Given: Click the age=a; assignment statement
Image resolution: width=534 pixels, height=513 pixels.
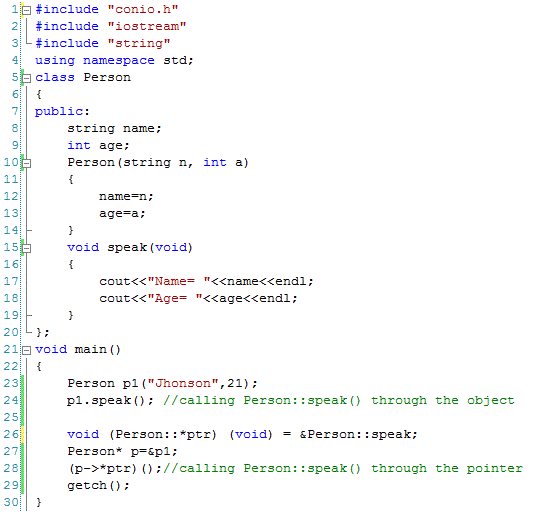Looking at the screenshot, I should click(x=122, y=214).
